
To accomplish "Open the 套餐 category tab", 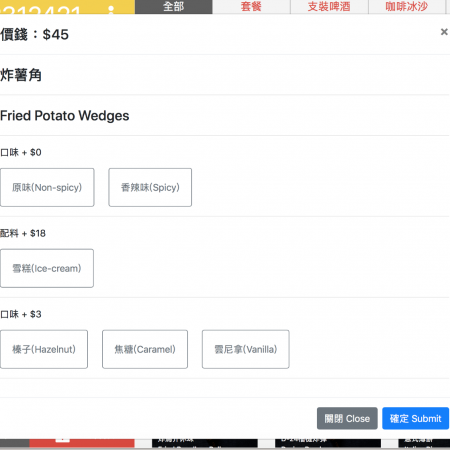I will [x=251, y=7].
